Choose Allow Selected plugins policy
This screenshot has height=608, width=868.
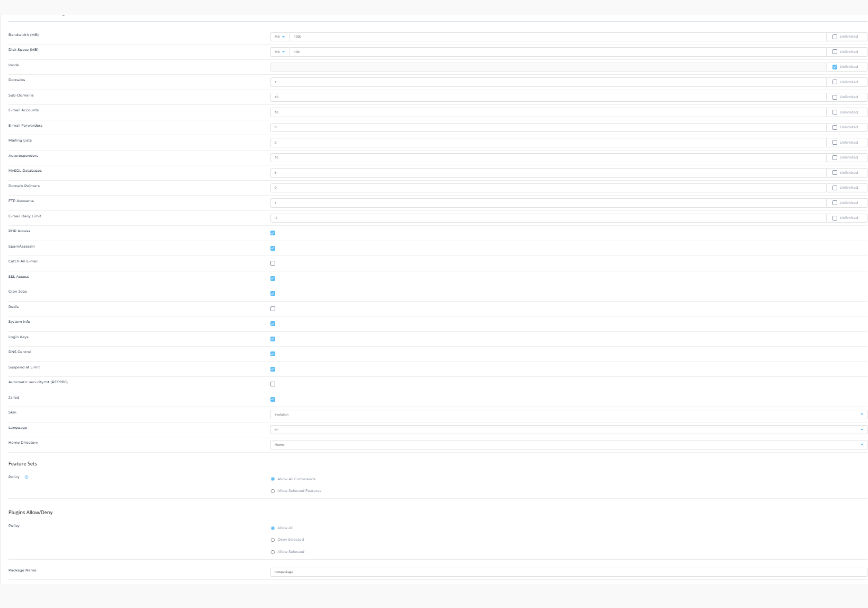(273, 552)
